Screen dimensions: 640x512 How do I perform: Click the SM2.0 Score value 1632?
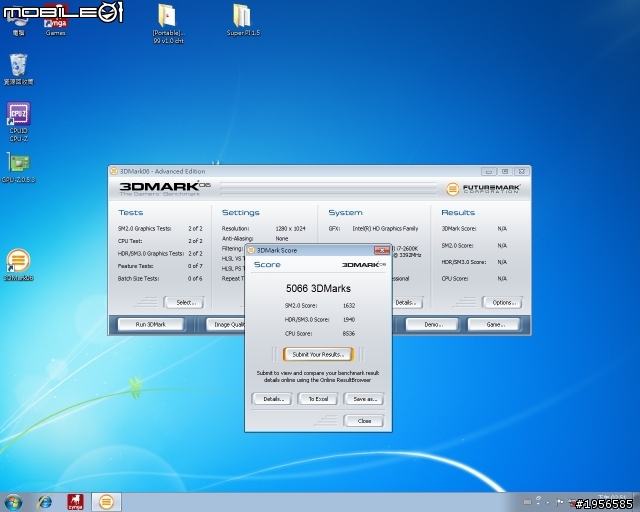349,305
